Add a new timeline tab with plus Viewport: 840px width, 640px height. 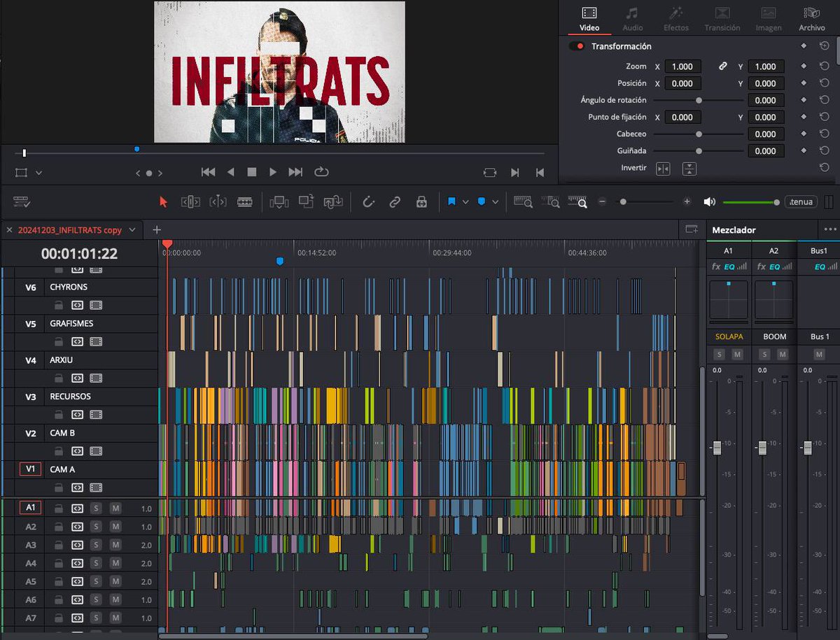click(x=157, y=229)
